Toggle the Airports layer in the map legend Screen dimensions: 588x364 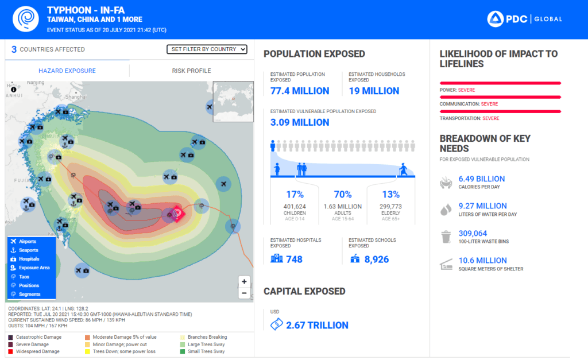(x=25, y=241)
